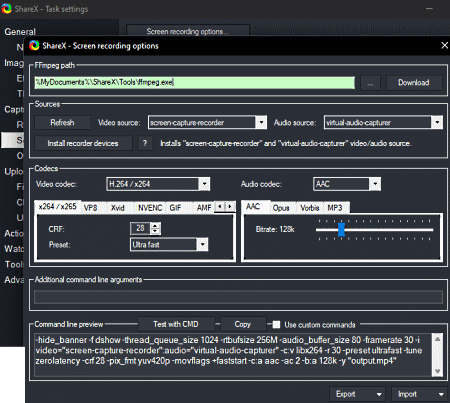Decrease the CRF value with down arrow

[155, 231]
